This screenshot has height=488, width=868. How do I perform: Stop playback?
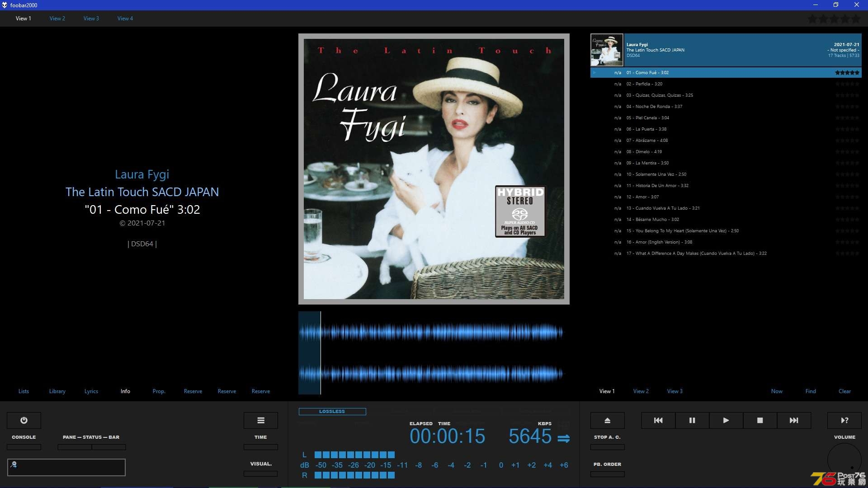(x=760, y=420)
